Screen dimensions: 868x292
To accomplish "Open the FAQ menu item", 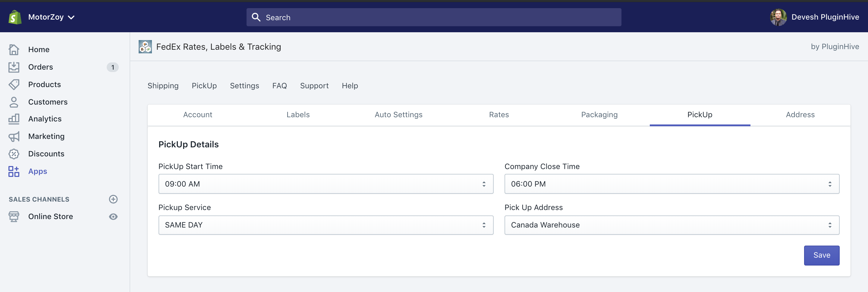I will [x=280, y=86].
